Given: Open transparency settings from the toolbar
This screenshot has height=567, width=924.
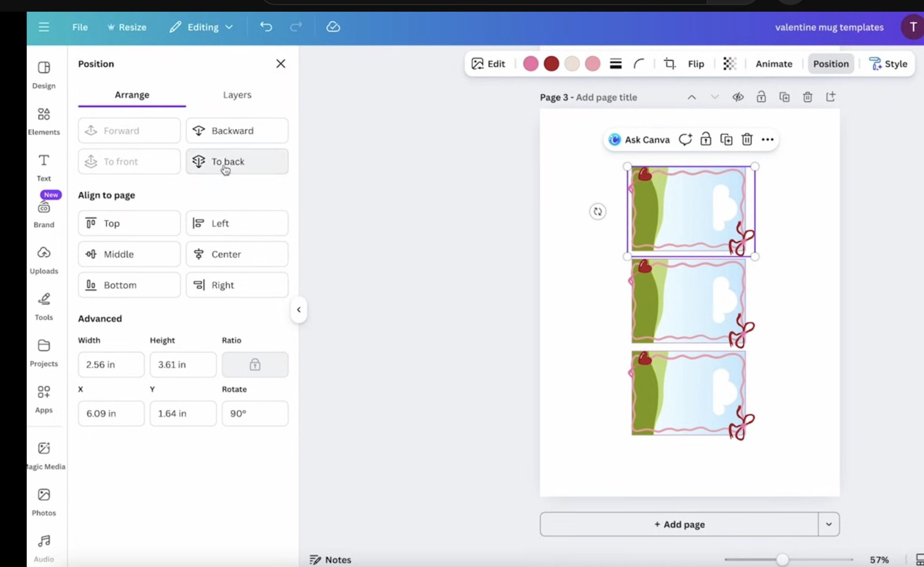Looking at the screenshot, I should pos(730,64).
